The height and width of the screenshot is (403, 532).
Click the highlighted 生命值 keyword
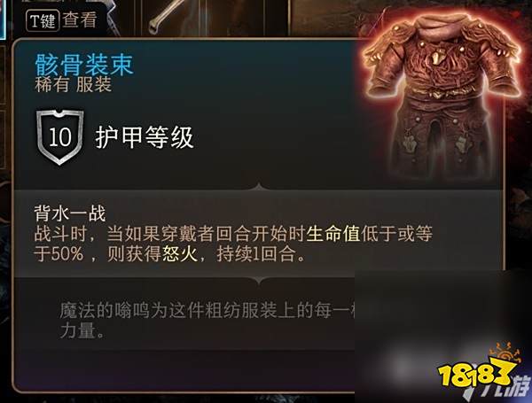click(x=333, y=234)
